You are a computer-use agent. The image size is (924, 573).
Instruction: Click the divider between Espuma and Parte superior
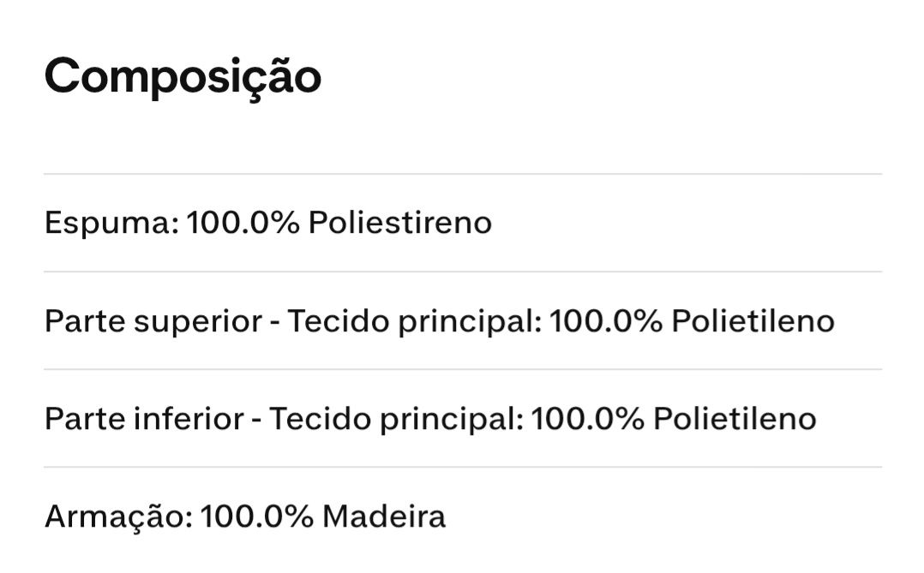coord(463,272)
